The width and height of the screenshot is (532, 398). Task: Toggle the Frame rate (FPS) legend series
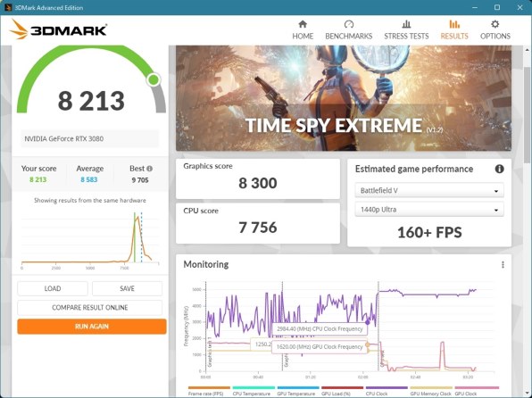tap(209, 391)
